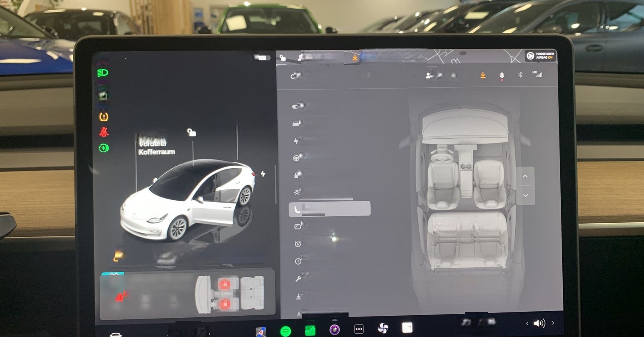Open the driver profile icon in the settings header
The width and height of the screenshot is (644, 337).
pyautogui.click(x=429, y=75)
